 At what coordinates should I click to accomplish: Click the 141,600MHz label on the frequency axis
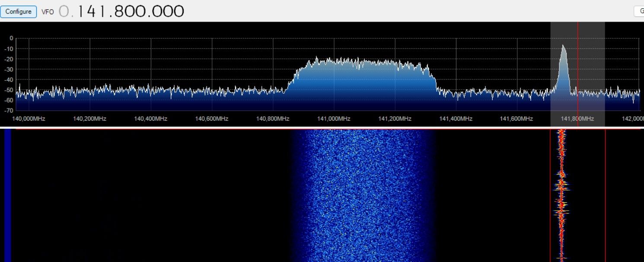(x=516, y=119)
